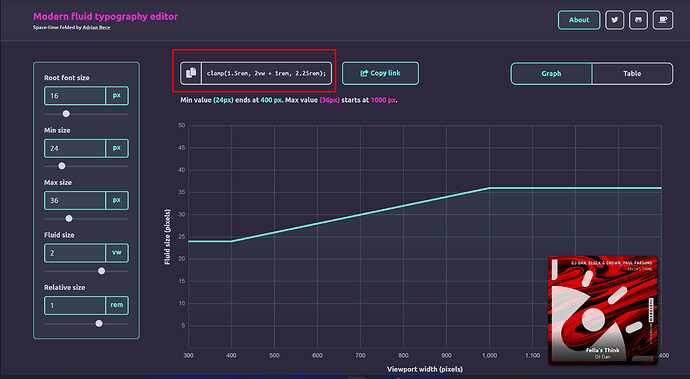690x379 pixels.
Task: Toggle the Root font size px unit
Action: [117, 96]
